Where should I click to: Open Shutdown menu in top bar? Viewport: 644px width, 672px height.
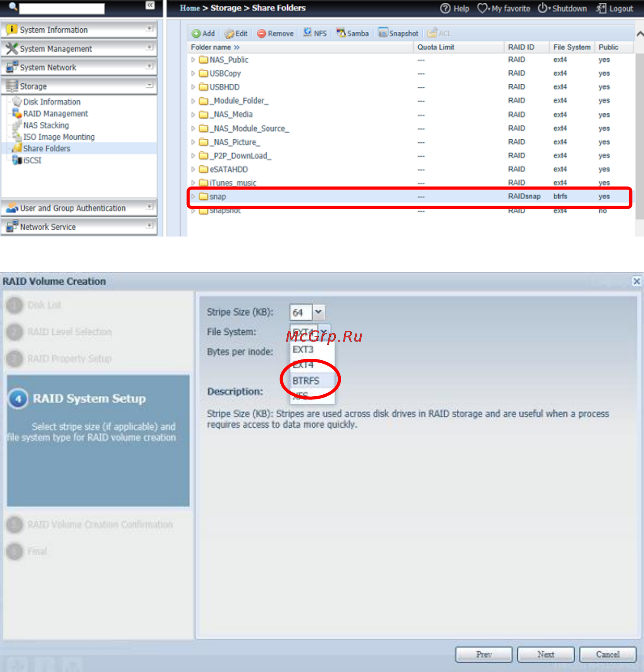562,8
